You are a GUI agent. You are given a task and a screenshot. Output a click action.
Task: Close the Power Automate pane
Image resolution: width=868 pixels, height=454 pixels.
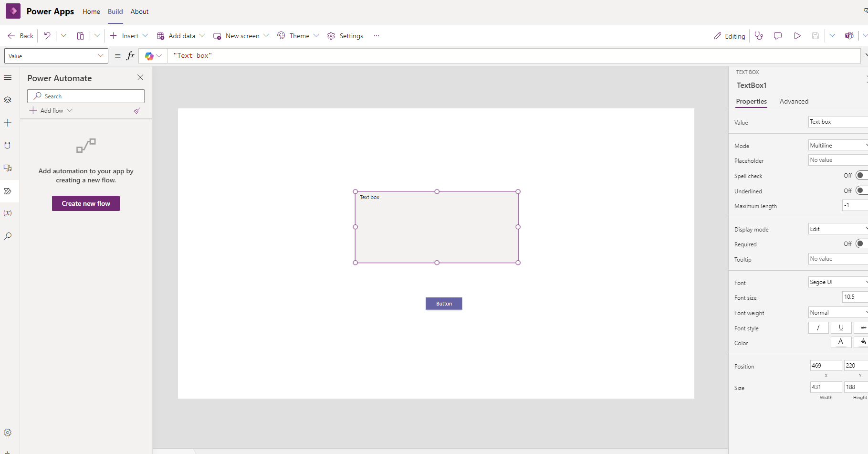(x=140, y=77)
